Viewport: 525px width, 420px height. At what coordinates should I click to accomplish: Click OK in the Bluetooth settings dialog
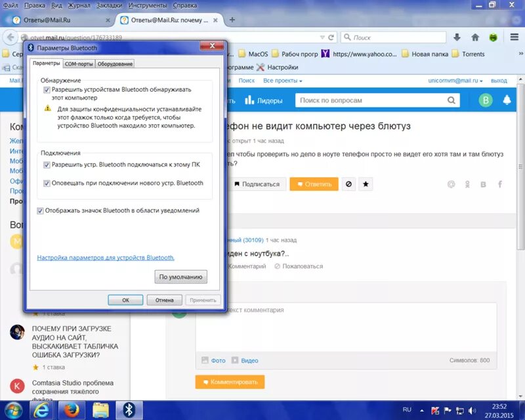[125, 300]
